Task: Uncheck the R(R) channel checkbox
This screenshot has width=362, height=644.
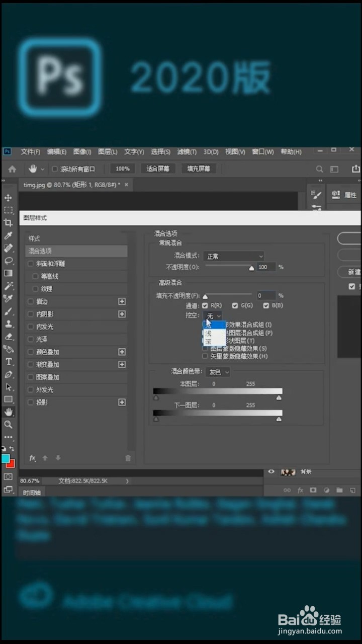Action: (205, 305)
